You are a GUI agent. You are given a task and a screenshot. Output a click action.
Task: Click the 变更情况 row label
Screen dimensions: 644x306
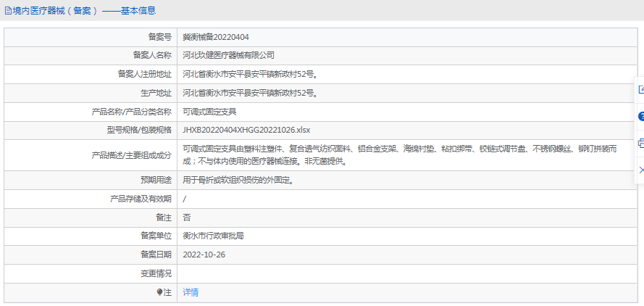(x=156, y=273)
